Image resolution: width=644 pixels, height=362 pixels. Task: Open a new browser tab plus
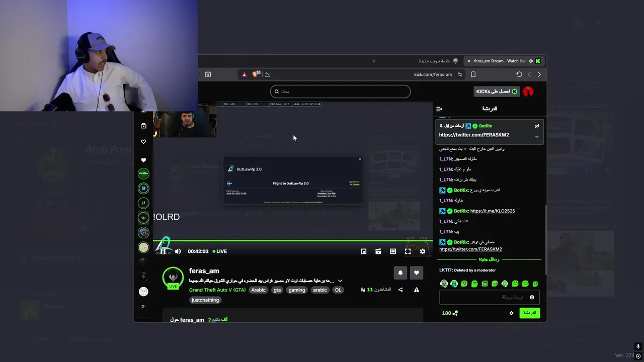click(374, 61)
